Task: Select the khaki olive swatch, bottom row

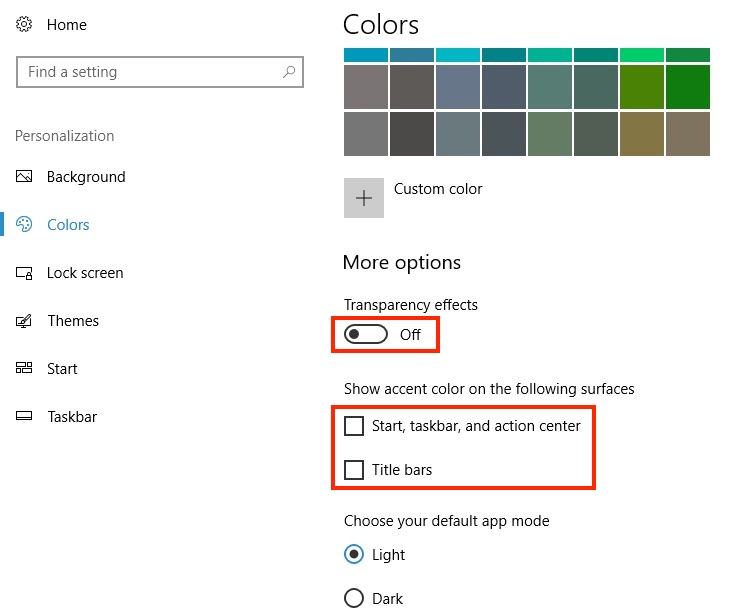Action: [x=642, y=134]
